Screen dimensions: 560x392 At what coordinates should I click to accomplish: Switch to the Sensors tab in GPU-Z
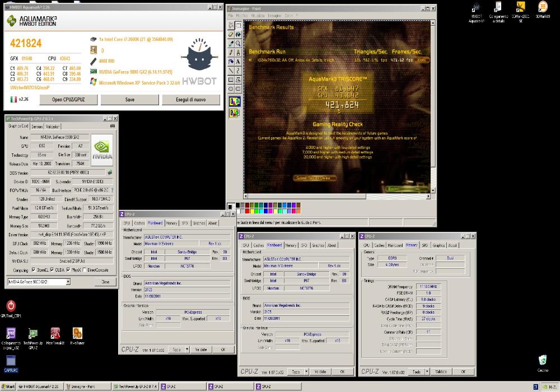(x=37, y=127)
